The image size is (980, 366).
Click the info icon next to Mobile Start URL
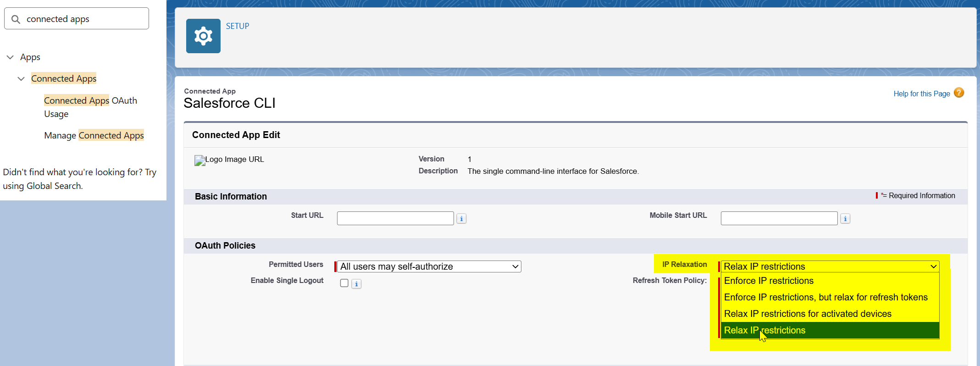(x=845, y=219)
